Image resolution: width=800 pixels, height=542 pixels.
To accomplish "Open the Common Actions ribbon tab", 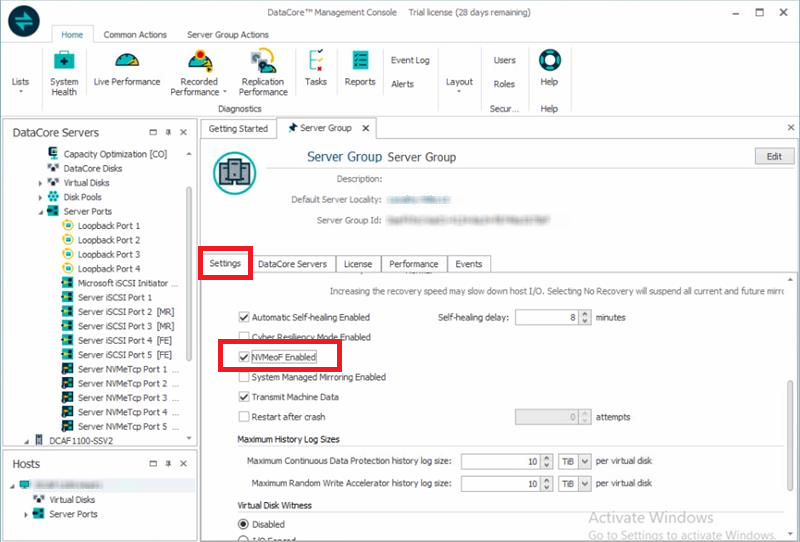I will point(134,34).
